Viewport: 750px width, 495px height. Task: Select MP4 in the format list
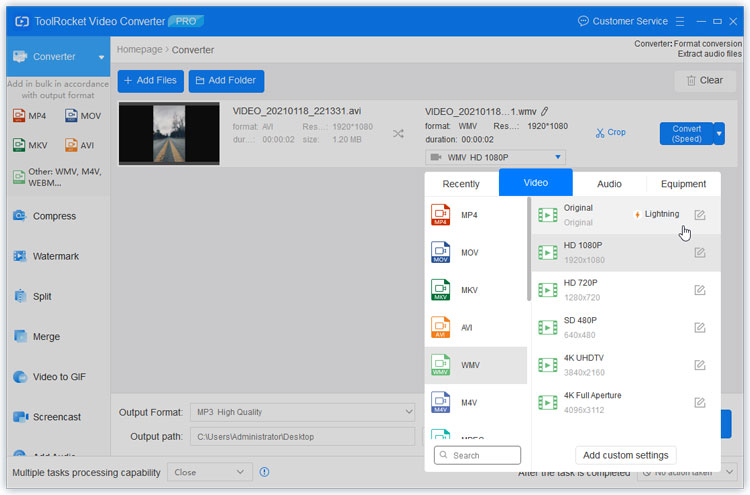[475, 215]
